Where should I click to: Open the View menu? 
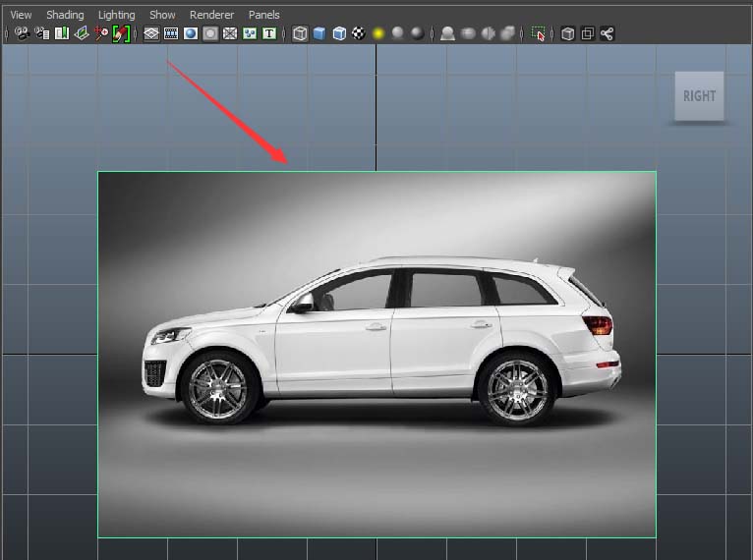[21, 15]
